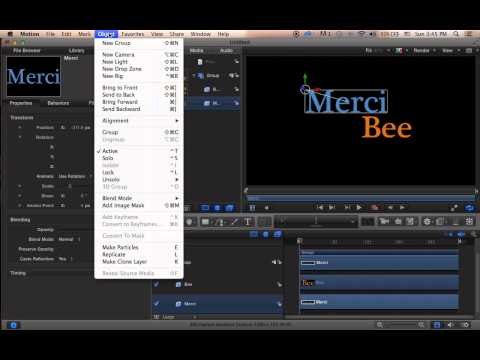Open the Casts Reflection dropdown
Image resolution: width=480 pixels, height=360 pixels.
[66, 259]
